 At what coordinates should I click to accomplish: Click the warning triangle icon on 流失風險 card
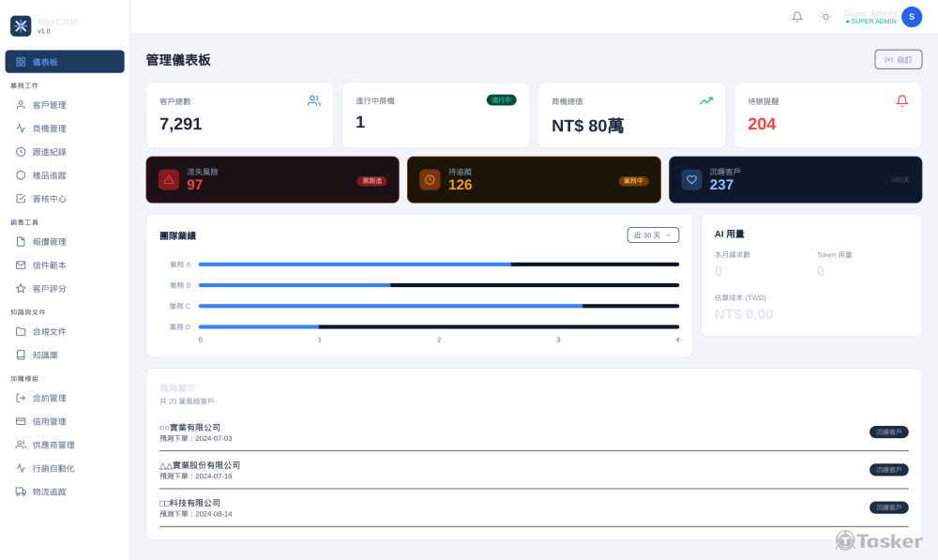click(x=169, y=179)
